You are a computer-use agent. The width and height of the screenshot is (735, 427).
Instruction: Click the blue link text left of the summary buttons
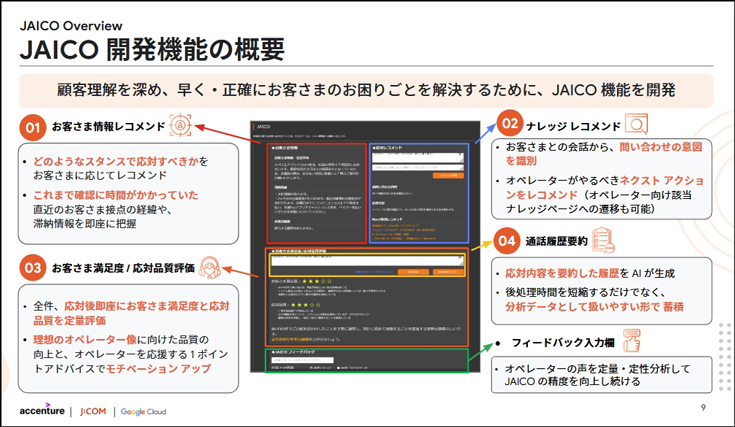[x=374, y=272]
